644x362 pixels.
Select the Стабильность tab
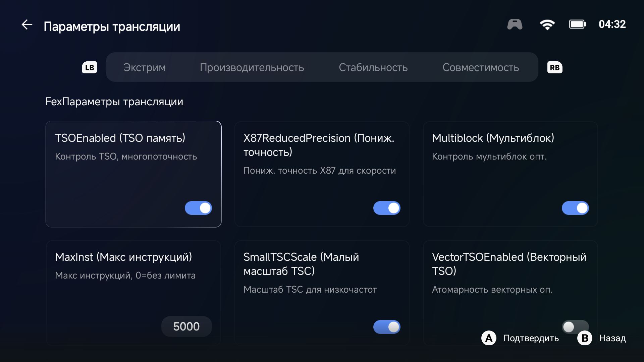coord(373,67)
